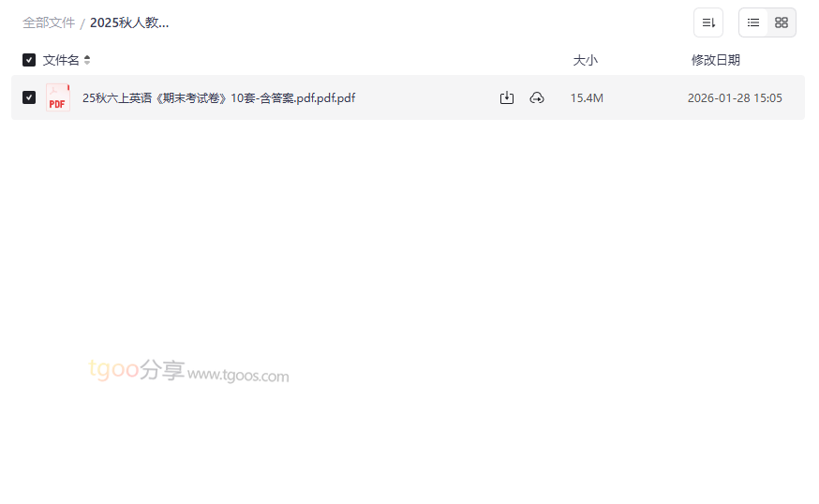Viewport: 819px width, 504px height.
Task: Save the PDF to cloud drive
Action: click(536, 97)
